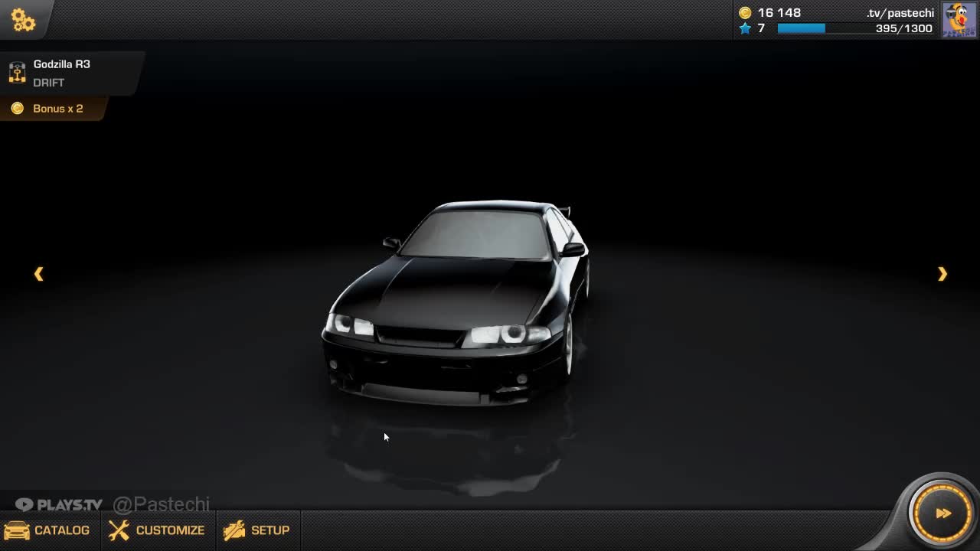Show the previous car with left arrow
The width and height of the screenshot is (980, 551).
pos(38,274)
